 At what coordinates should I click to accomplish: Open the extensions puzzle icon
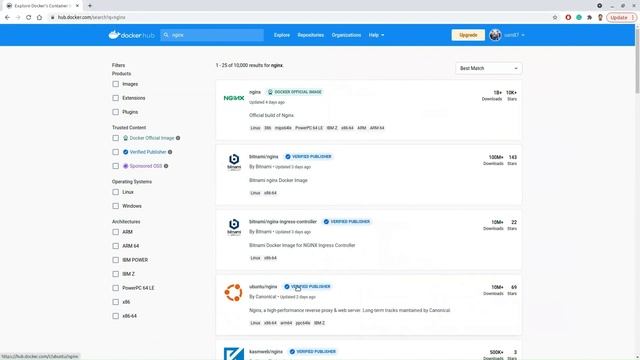point(589,18)
